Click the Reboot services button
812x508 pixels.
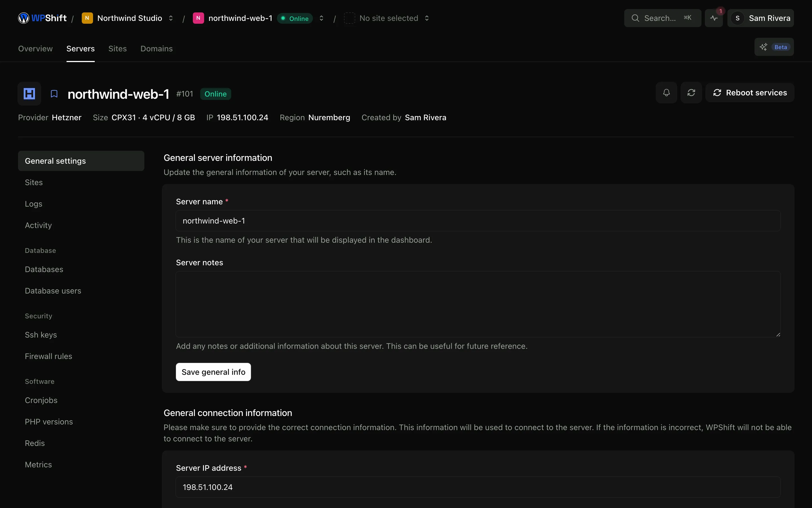(x=750, y=93)
